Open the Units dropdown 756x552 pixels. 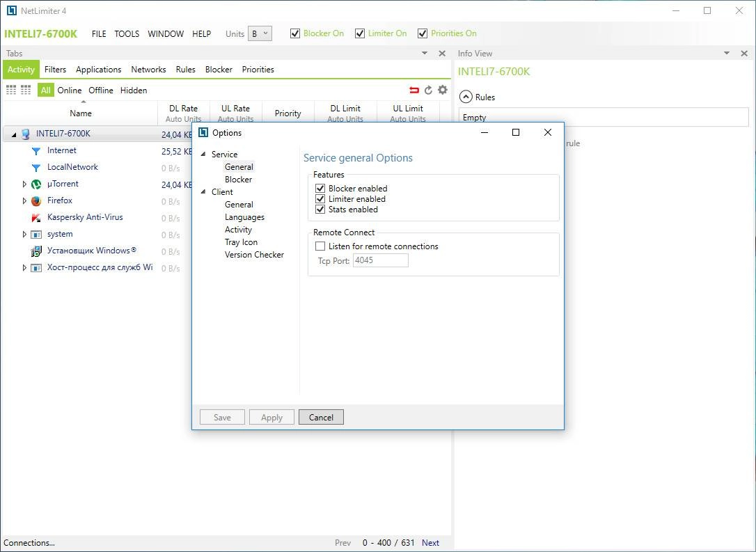click(x=260, y=33)
